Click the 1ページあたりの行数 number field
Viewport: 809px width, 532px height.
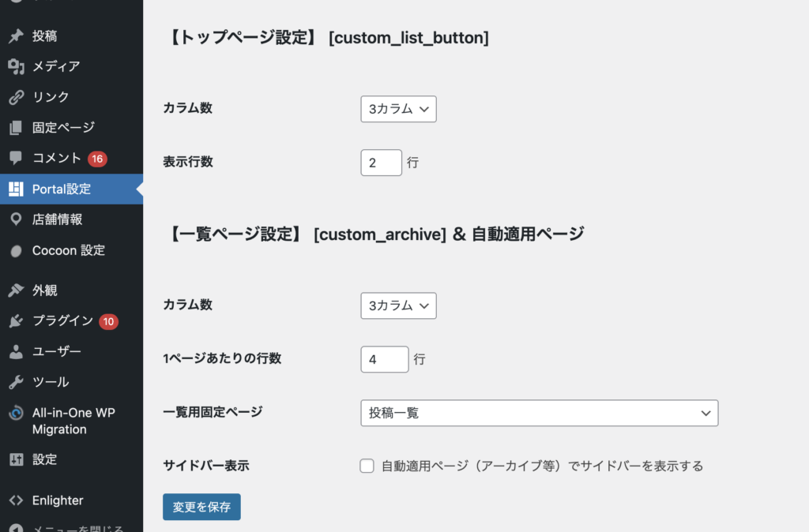(x=384, y=359)
